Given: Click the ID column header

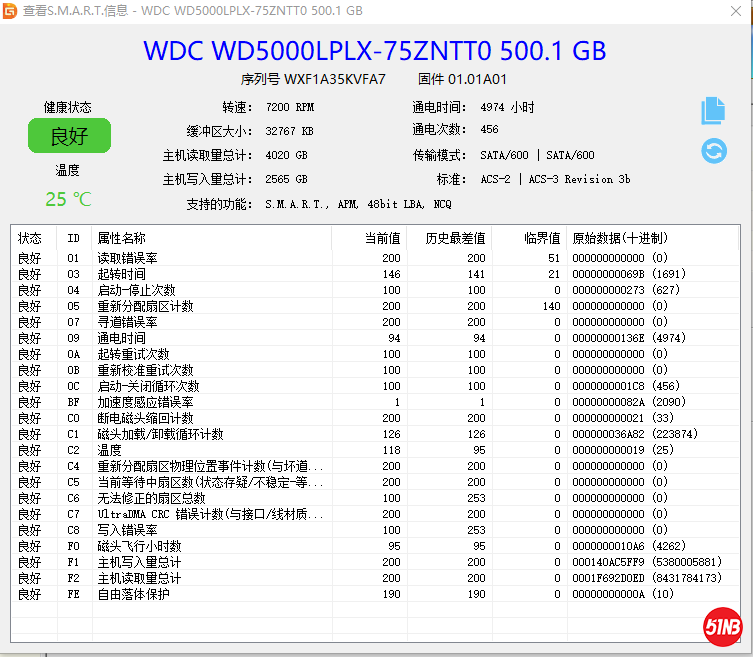Looking at the screenshot, I should [73, 238].
